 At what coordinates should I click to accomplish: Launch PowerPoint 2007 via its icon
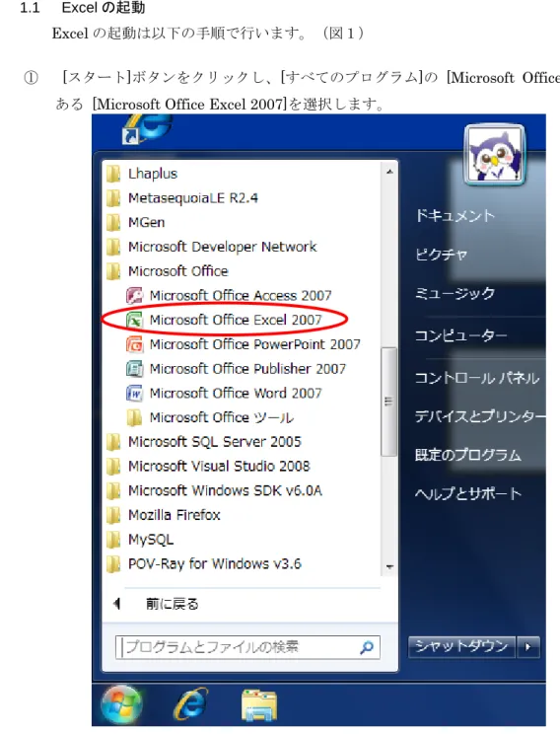coord(135,344)
